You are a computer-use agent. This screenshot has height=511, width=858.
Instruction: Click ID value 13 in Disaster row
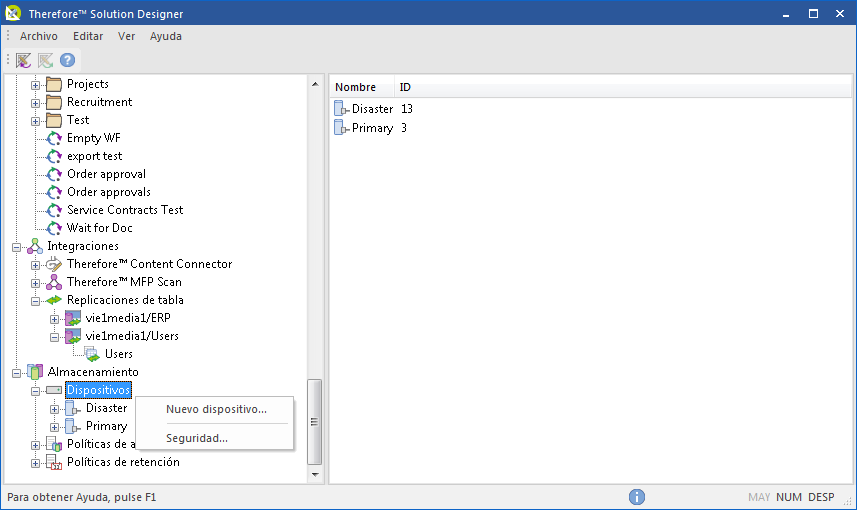[x=407, y=109]
